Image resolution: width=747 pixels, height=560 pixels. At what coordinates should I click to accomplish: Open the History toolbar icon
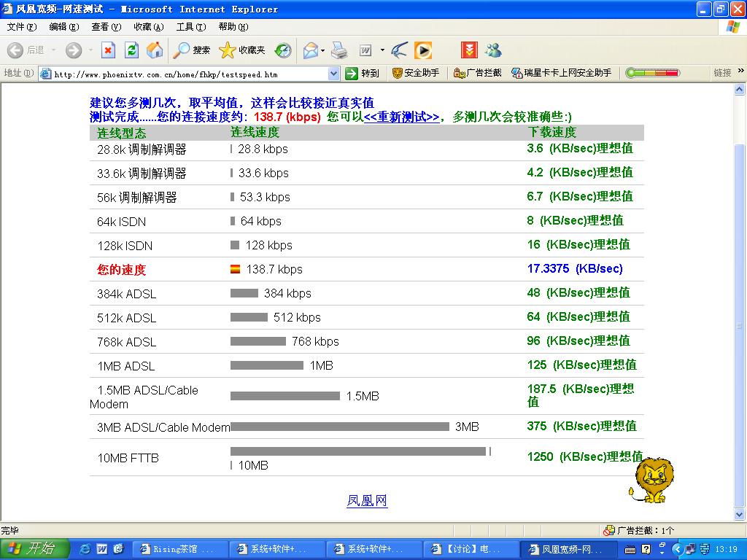[283, 50]
